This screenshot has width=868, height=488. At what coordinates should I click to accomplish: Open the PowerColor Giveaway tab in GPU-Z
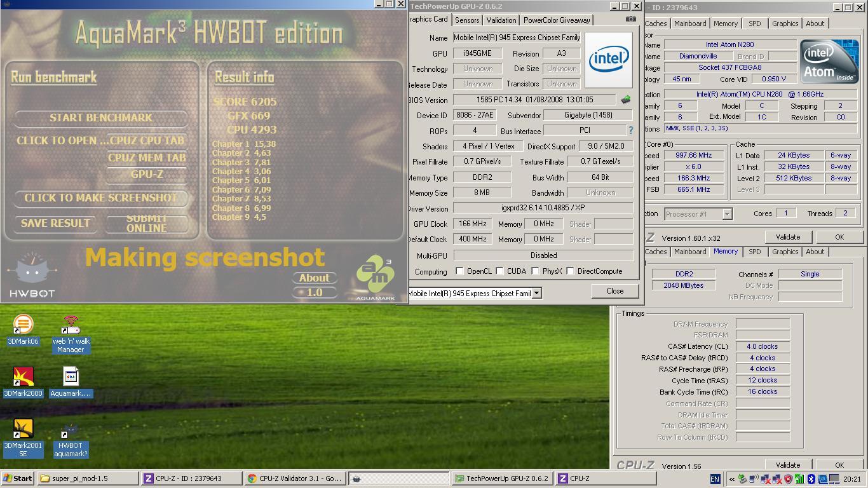tap(557, 20)
